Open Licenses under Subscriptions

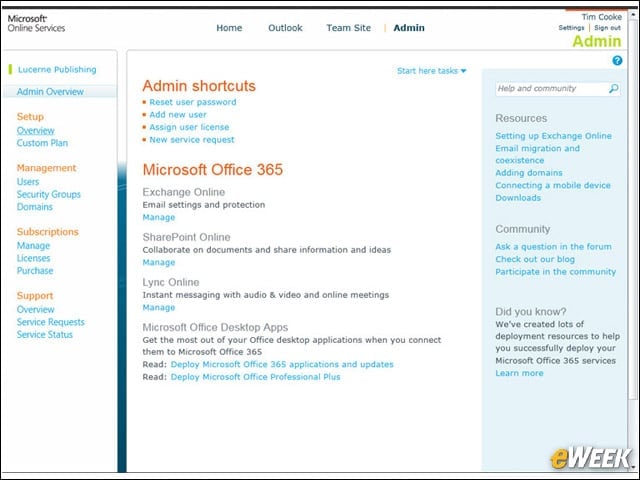click(33, 258)
